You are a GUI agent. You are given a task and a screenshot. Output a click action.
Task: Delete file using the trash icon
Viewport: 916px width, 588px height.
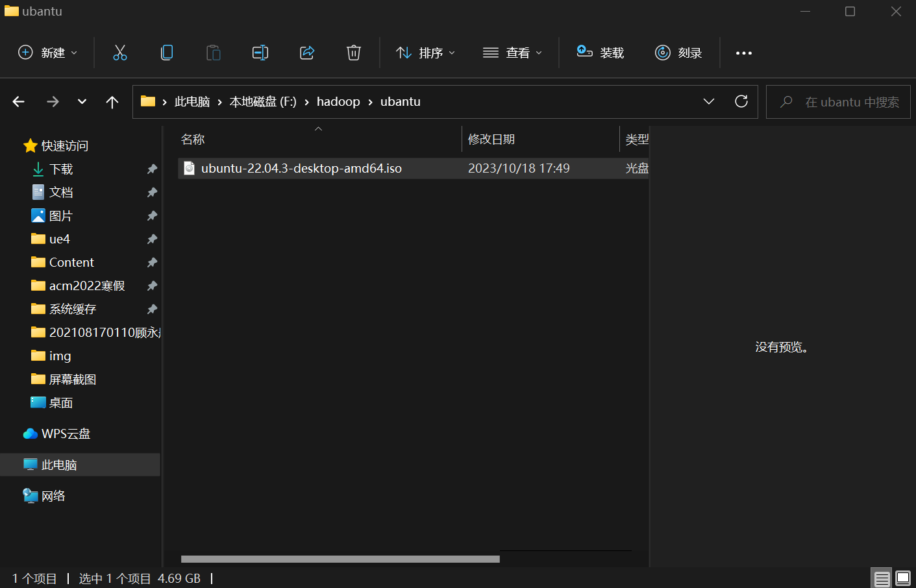[x=354, y=53]
